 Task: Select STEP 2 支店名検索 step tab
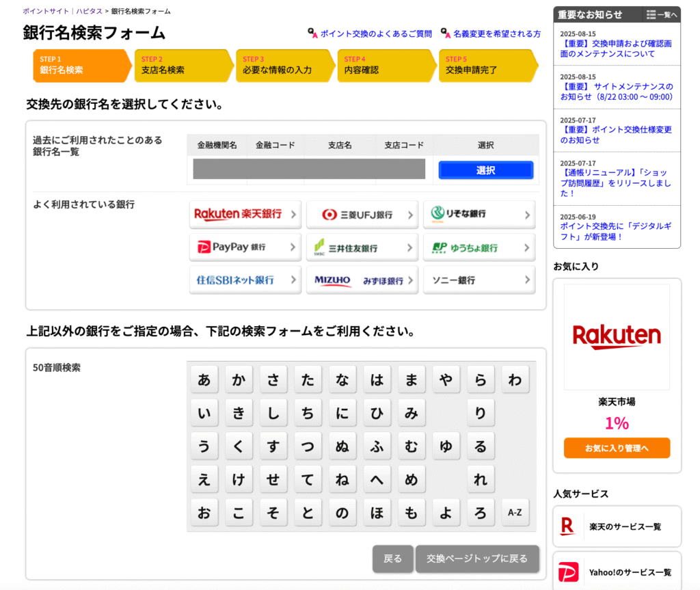click(183, 66)
